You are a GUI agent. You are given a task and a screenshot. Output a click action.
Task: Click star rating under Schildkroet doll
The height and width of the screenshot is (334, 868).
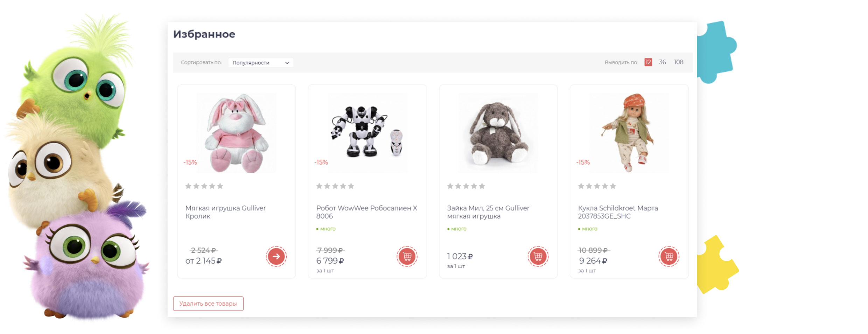(x=597, y=186)
